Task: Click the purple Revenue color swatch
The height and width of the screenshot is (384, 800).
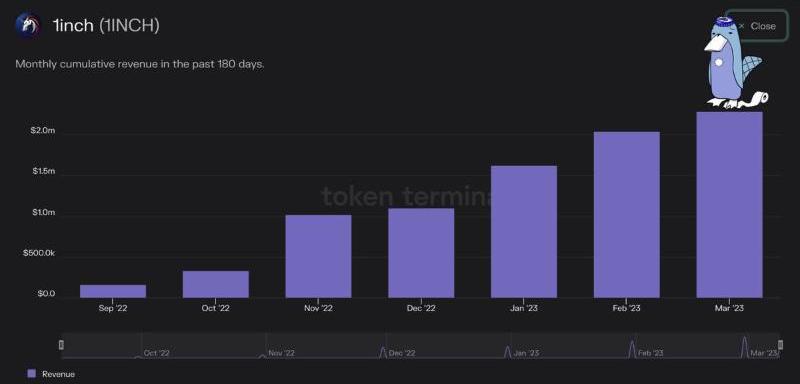Action: [x=32, y=374]
